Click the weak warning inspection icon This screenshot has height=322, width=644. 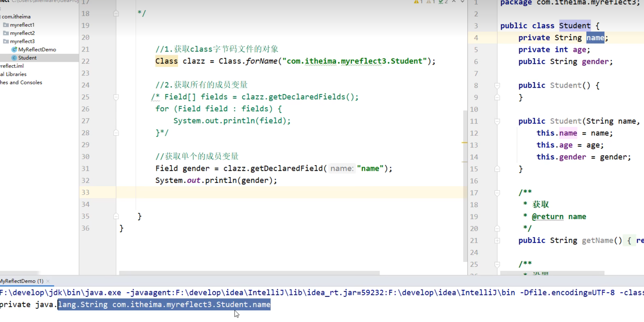coord(429,2)
